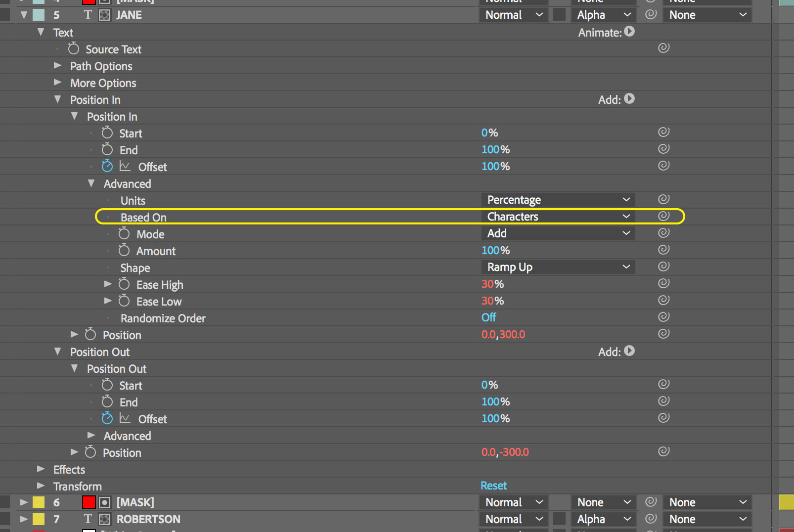The image size is (794, 532).
Task: Click the red color swatch of the MASK layer
Action: click(88, 502)
